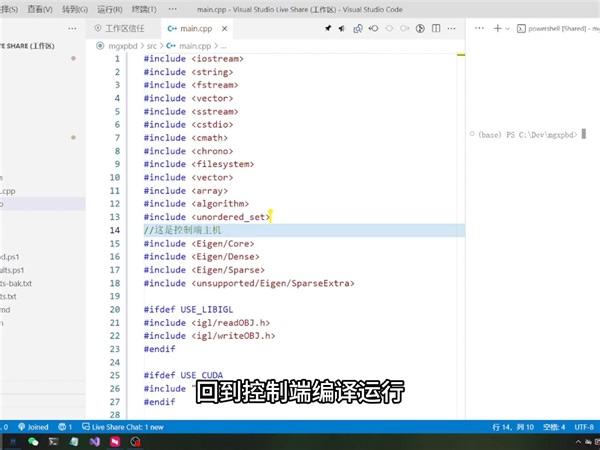600x450 pixels.
Task: Split the editor with the split icon
Action: (x=436, y=28)
